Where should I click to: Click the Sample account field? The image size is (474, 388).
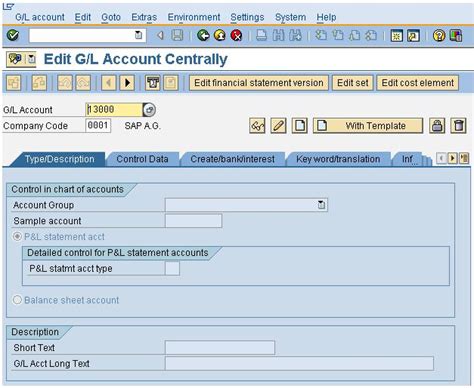click(193, 221)
